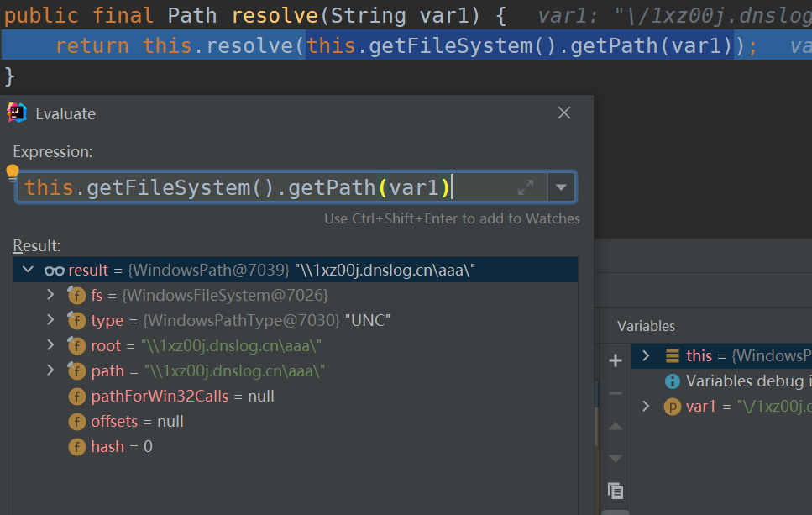This screenshot has width=812, height=515.
Task: Select offsets = null row
Action: pos(296,421)
